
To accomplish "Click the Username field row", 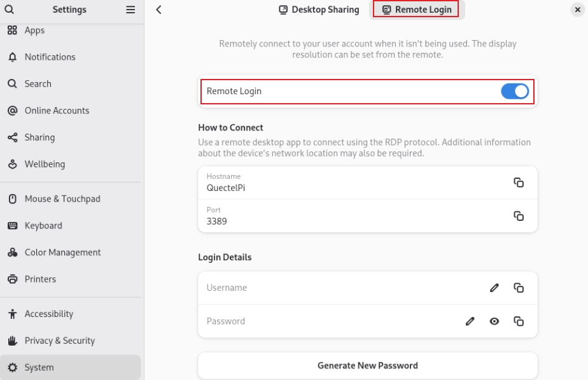I will pos(368,288).
